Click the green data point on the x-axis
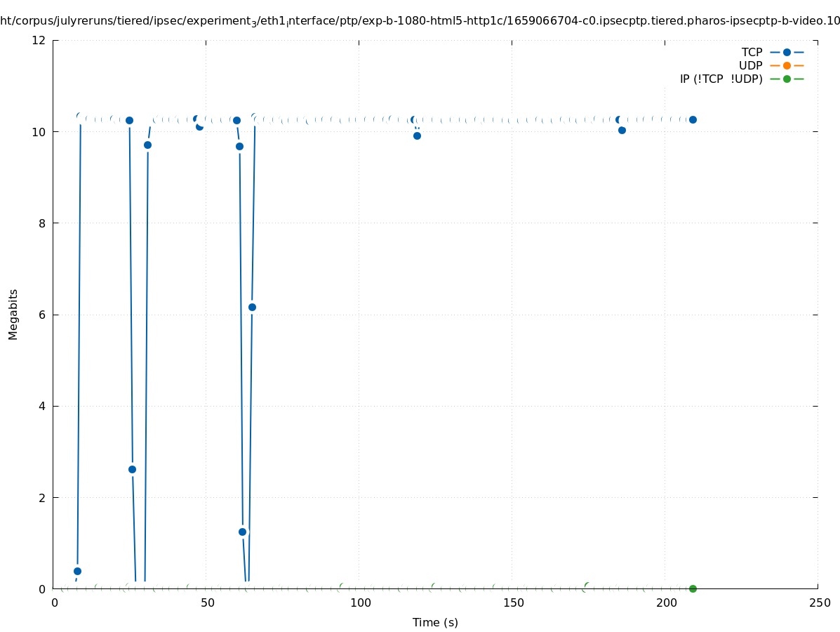Image resolution: width=840 pixels, height=632 pixels. coord(693,588)
